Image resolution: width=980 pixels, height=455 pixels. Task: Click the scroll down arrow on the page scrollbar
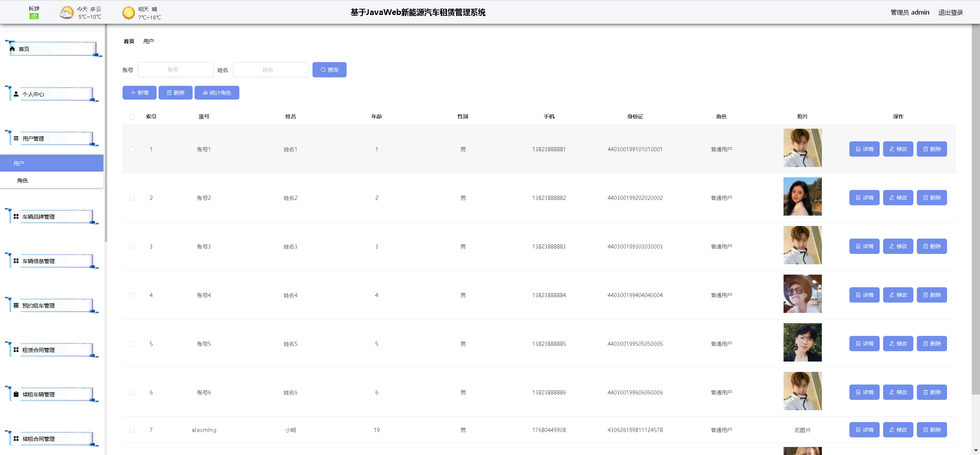(976, 451)
